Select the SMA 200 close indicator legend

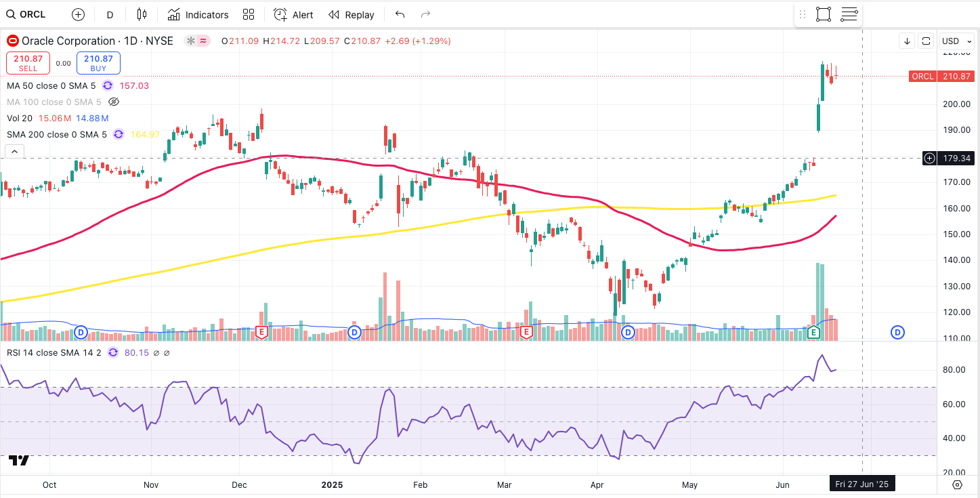point(57,134)
